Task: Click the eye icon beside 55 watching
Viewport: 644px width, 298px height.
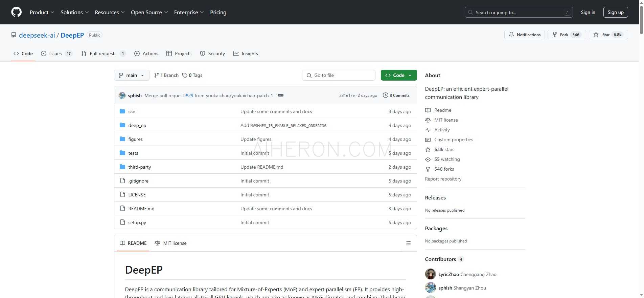Action: (428, 159)
